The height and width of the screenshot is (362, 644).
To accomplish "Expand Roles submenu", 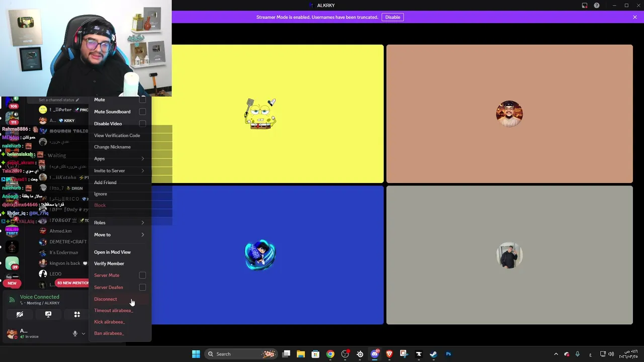I will click(120, 223).
